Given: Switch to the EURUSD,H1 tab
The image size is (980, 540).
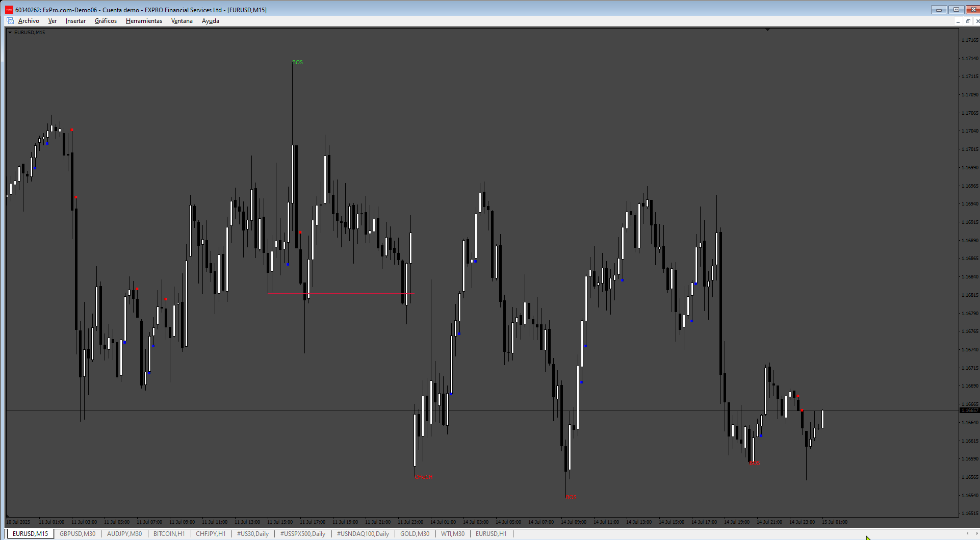Looking at the screenshot, I should tap(491, 534).
